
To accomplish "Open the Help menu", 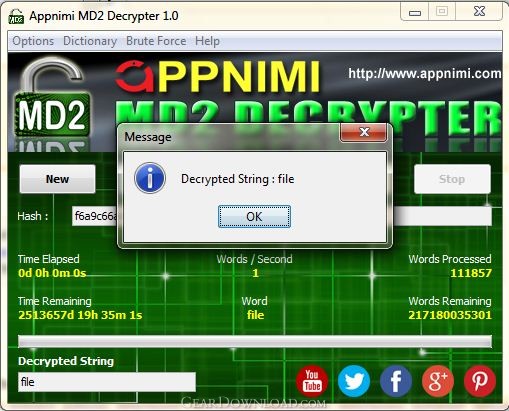I will tap(207, 41).
